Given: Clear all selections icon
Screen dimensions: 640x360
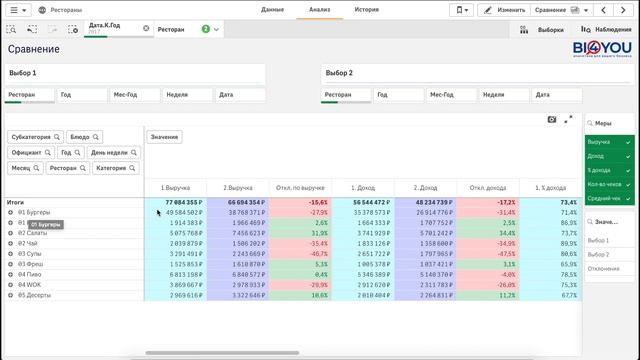Looking at the screenshot, I should click(73, 29).
